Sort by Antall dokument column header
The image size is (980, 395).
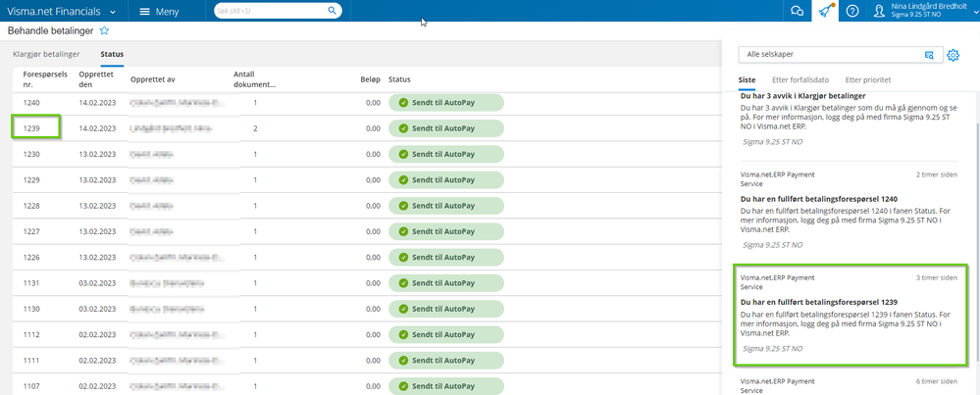pyautogui.click(x=254, y=79)
